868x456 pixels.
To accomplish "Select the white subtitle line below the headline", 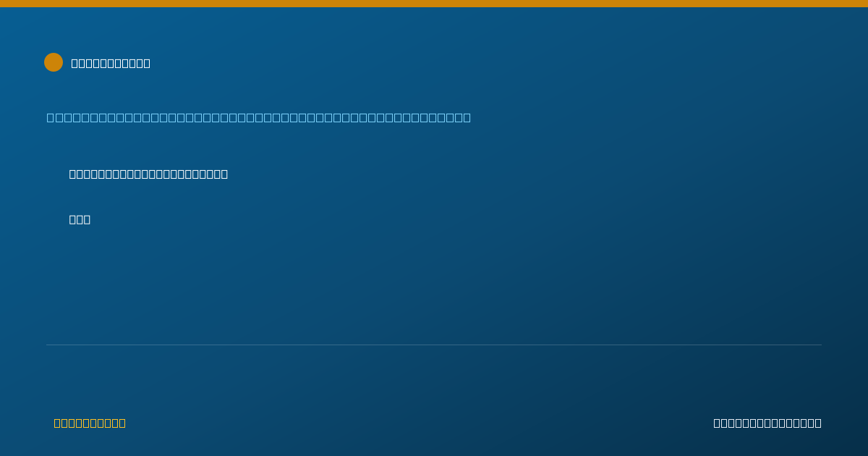I will (148, 174).
